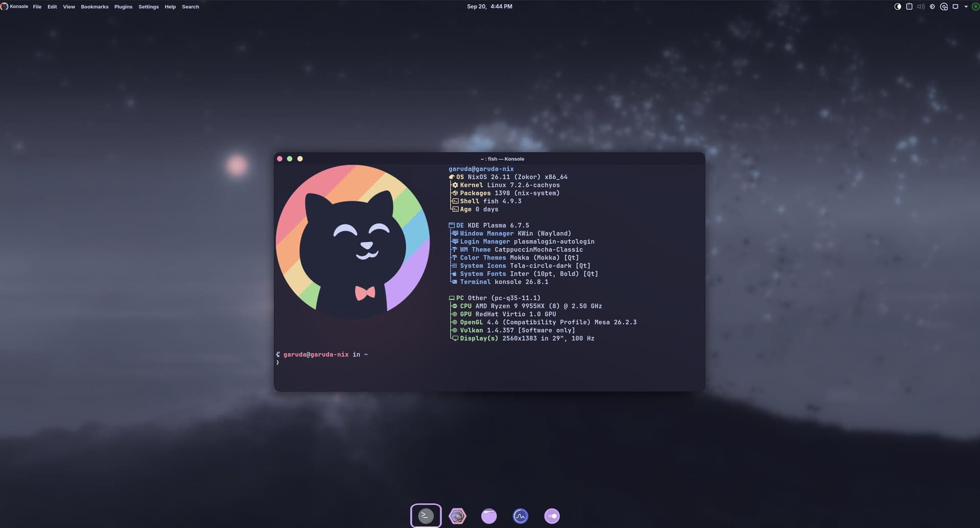Open the Plugins menu
The width and height of the screenshot is (980, 528).
tap(123, 7)
